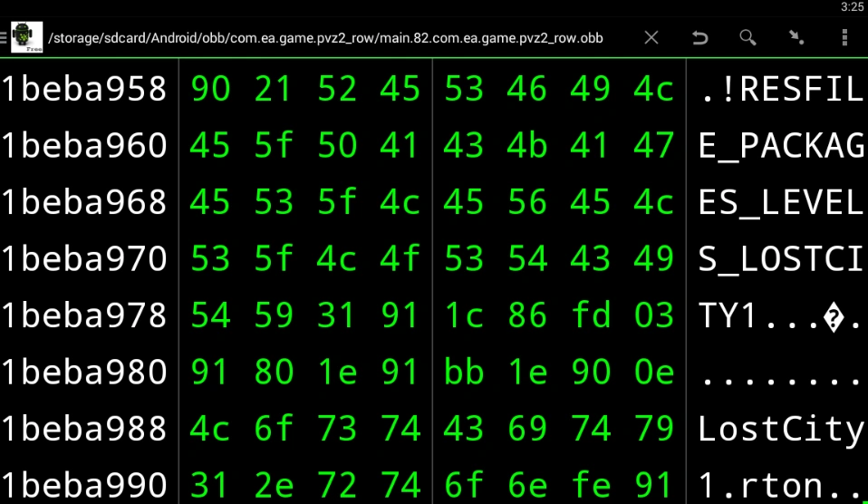The width and height of the screenshot is (868, 504).
Task: Tap the undo arrow icon
Action: tap(699, 37)
